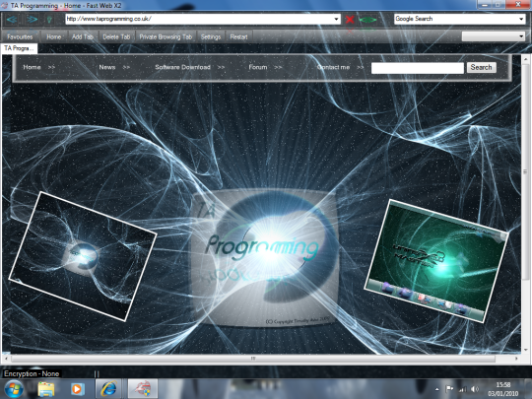Open Windows Start menu orb

point(13,389)
